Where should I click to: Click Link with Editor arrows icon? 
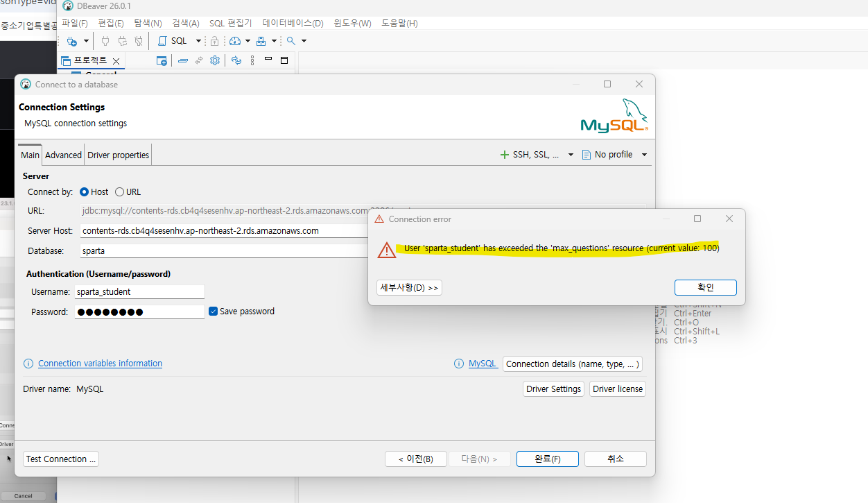point(199,61)
